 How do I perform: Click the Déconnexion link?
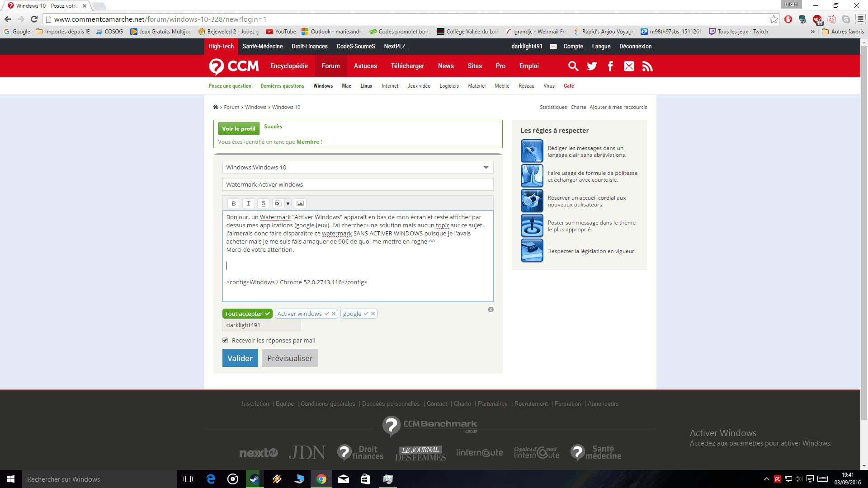635,47
